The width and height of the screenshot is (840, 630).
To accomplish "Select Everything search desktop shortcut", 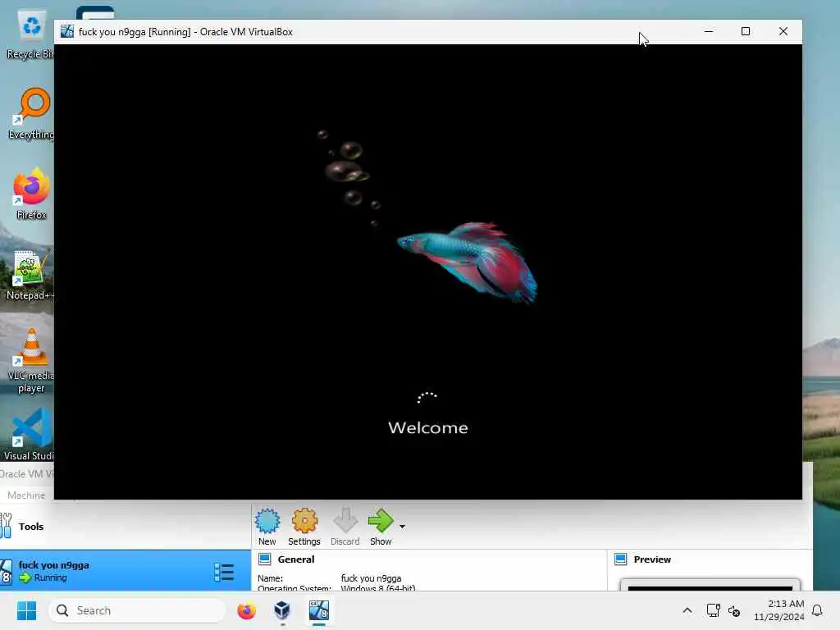I will point(31,113).
